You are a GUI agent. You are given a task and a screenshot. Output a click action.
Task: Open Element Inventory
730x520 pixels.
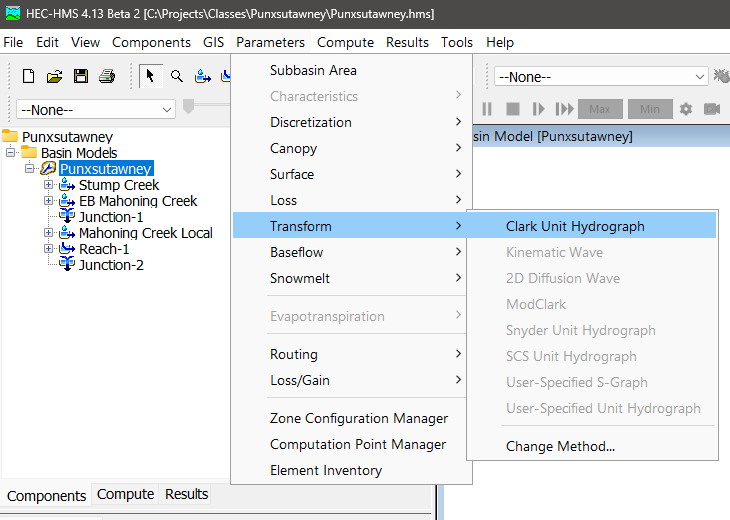click(x=351, y=470)
